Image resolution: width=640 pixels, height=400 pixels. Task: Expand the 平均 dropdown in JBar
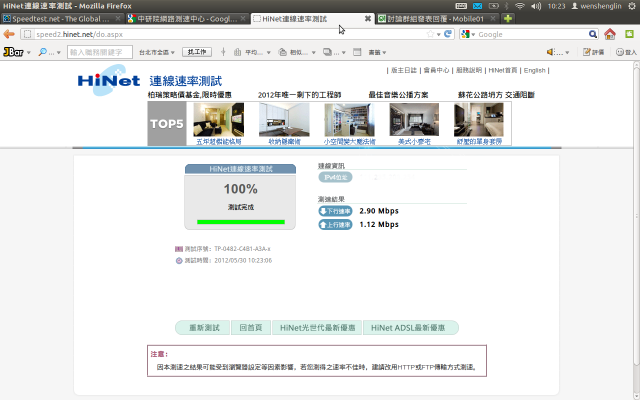pos(269,53)
